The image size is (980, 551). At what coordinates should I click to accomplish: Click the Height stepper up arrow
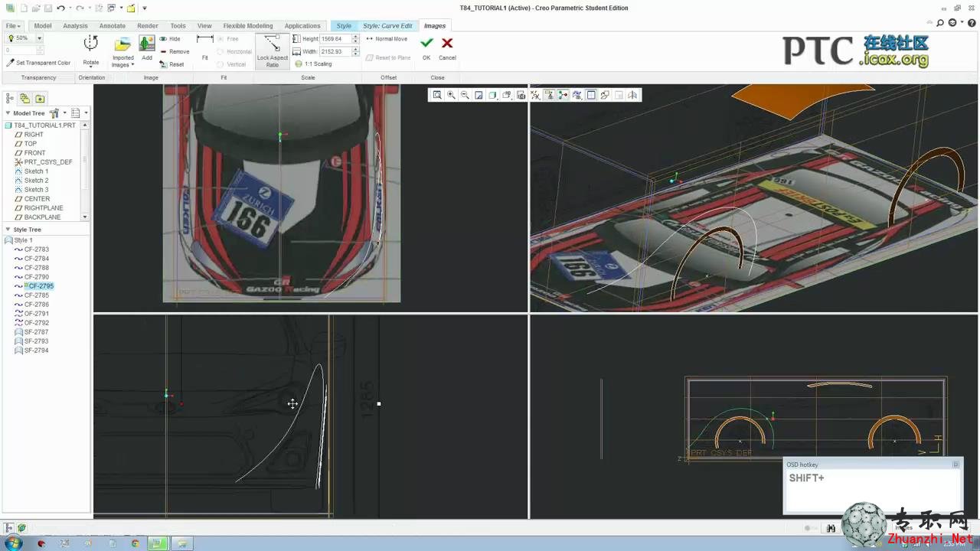tap(355, 37)
